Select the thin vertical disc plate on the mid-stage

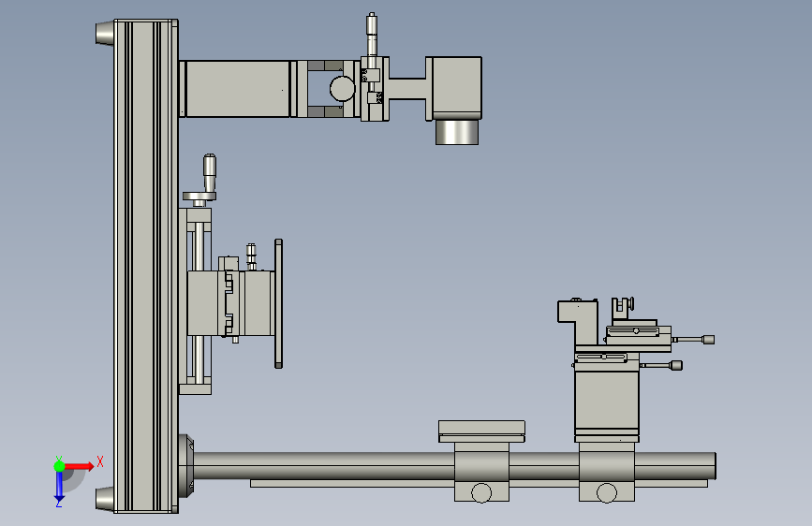point(278,303)
